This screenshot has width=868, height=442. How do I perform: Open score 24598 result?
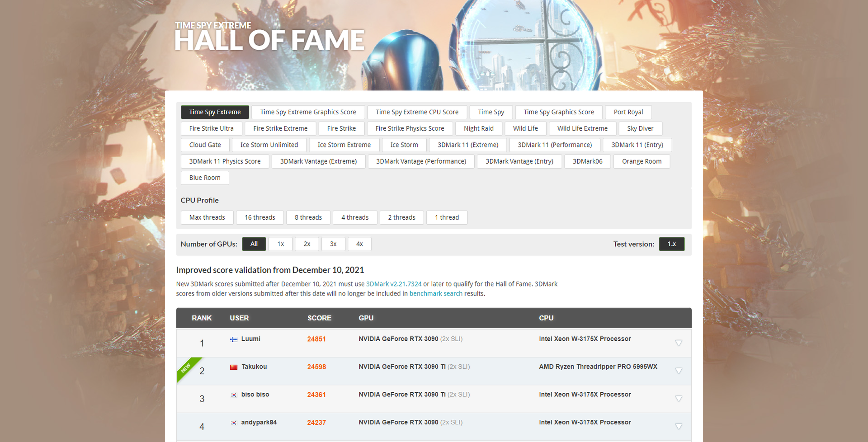316,367
